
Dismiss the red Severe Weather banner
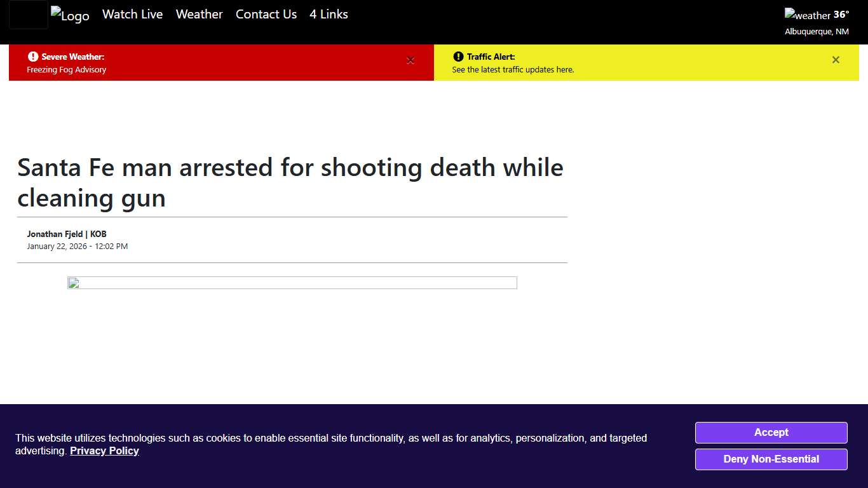[410, 60]
